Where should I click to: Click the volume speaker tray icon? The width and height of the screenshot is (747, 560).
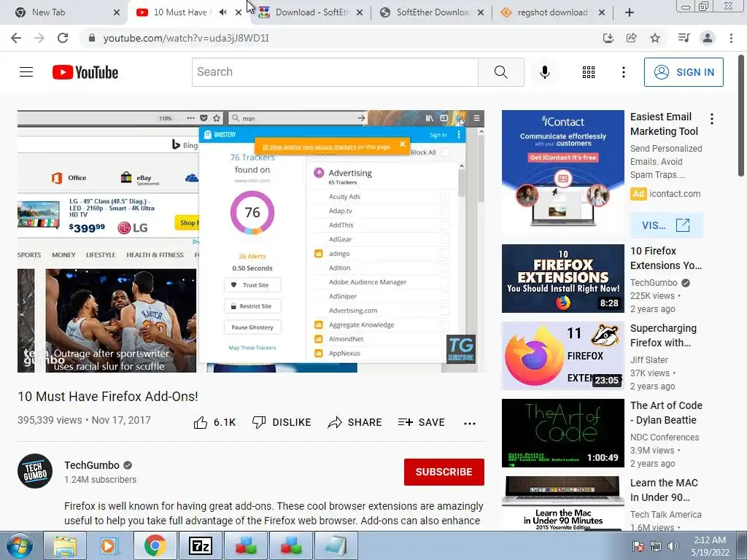[673, 546]
